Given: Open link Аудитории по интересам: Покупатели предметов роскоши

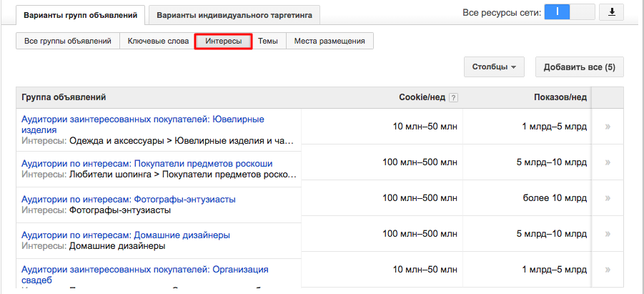Looking at the screenshot, I should pos(147,164).
